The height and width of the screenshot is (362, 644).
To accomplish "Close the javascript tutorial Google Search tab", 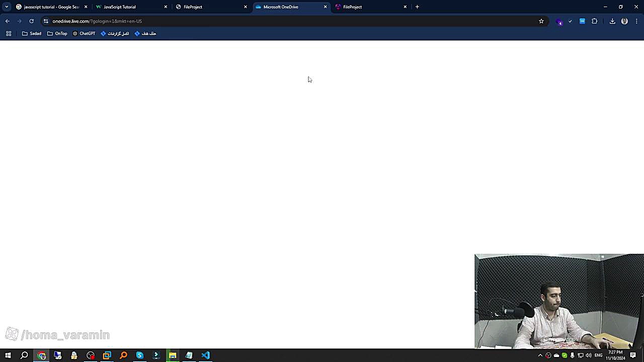I will click(86, 7).
